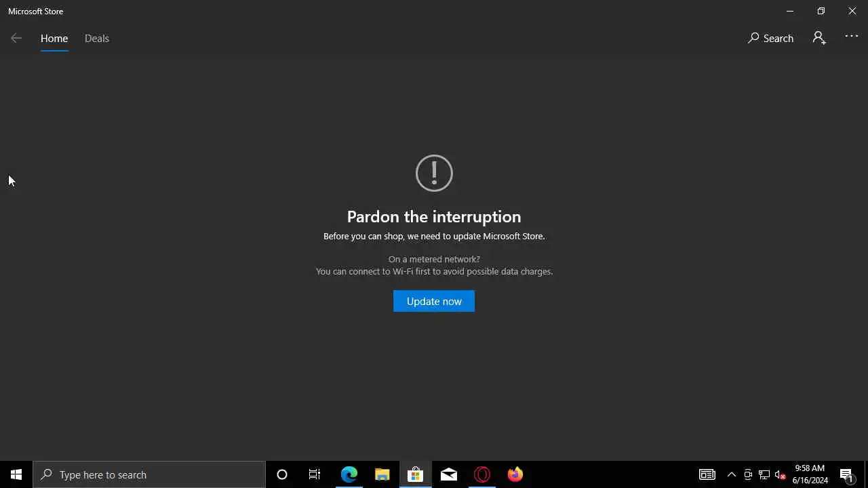Open the Windows Start menu
Image resolution: width=868 pixels, height=488 pixels.
click(16, 474)
